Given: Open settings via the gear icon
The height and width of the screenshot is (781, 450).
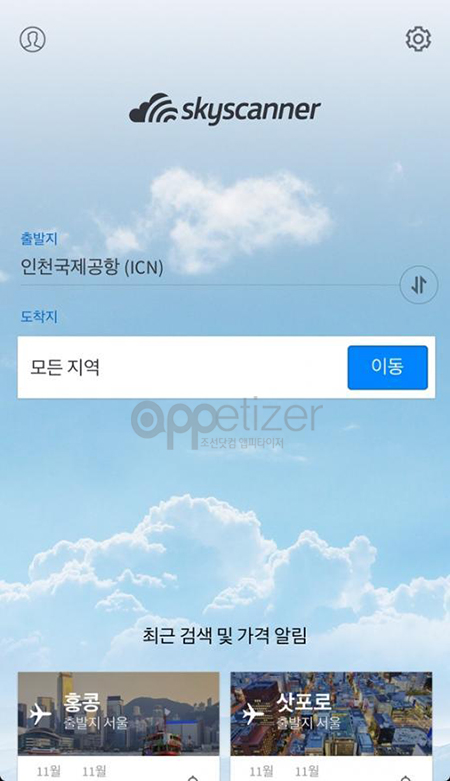Looking at the screenshot, I should 418,39.
